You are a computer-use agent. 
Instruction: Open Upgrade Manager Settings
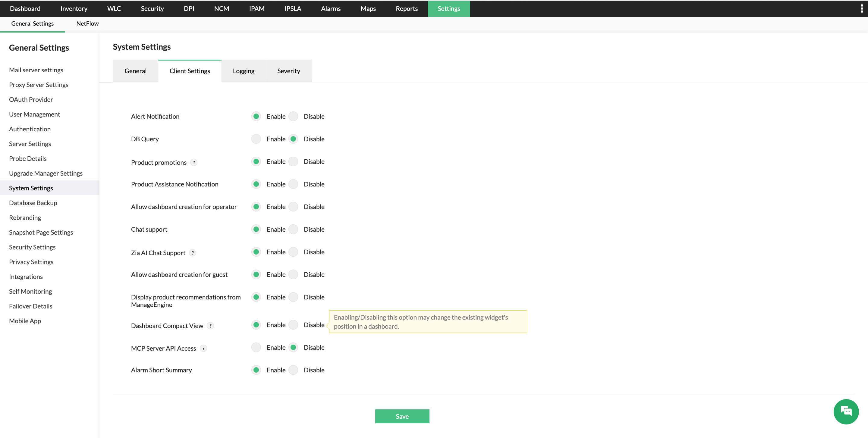point(46,174)
